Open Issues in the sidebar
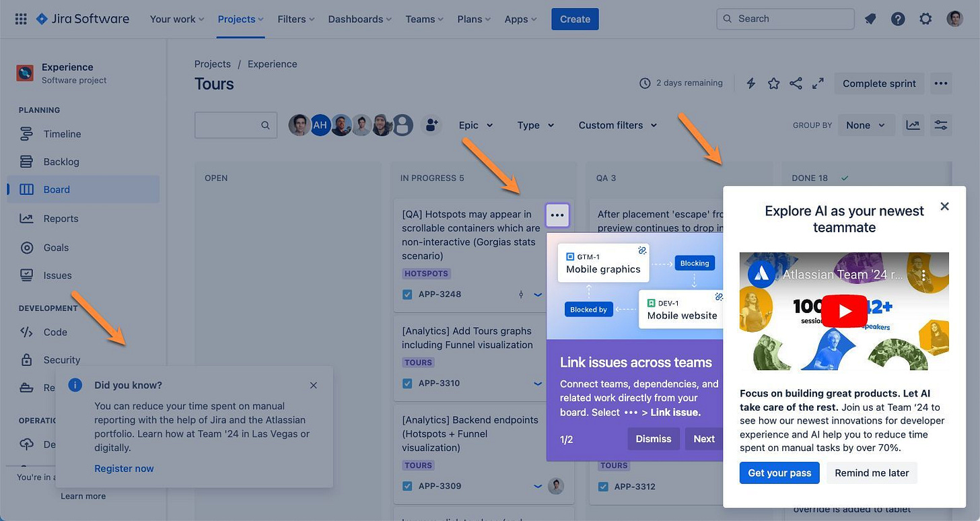 click(83, 275)
